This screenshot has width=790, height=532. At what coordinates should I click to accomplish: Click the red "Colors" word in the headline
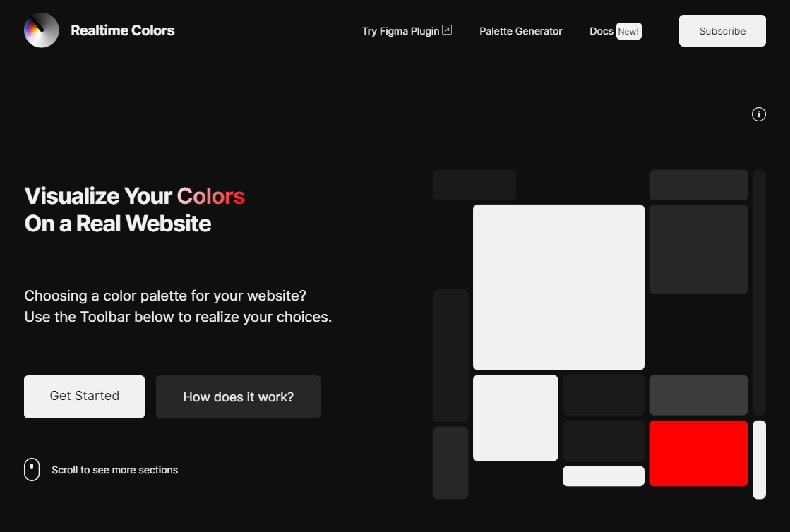tap(210, 195)
